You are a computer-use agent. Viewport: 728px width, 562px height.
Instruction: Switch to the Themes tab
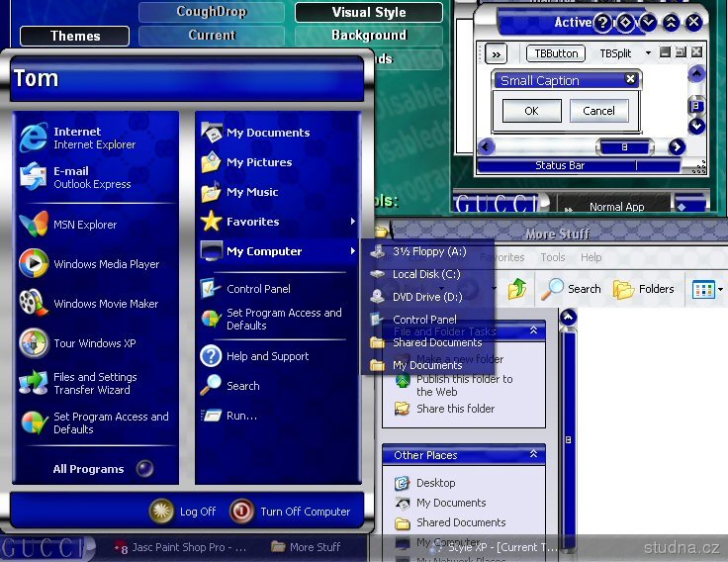tap(75, 36)
